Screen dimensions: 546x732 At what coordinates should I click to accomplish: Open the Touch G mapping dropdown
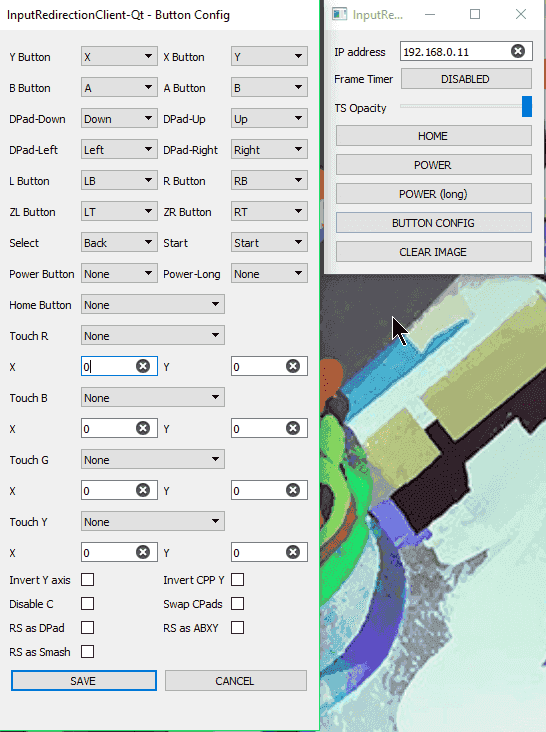click(x=153, y=460)
